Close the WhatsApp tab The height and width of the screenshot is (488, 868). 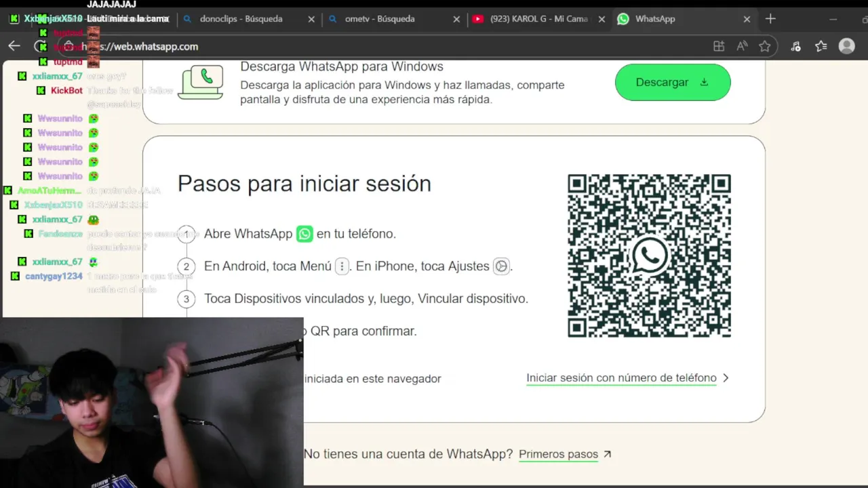coord(747,19)
